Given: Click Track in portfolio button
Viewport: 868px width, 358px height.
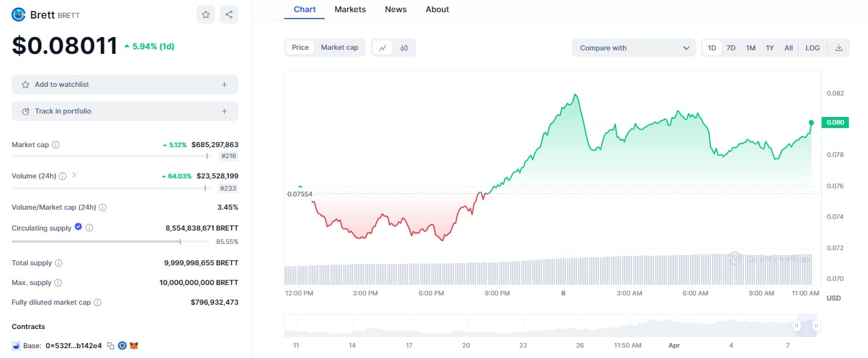Looking at the screenshot, I should 125,111.
